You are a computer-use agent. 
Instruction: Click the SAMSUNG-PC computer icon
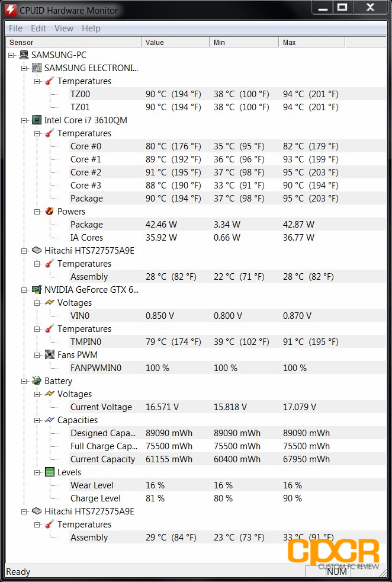24,55
